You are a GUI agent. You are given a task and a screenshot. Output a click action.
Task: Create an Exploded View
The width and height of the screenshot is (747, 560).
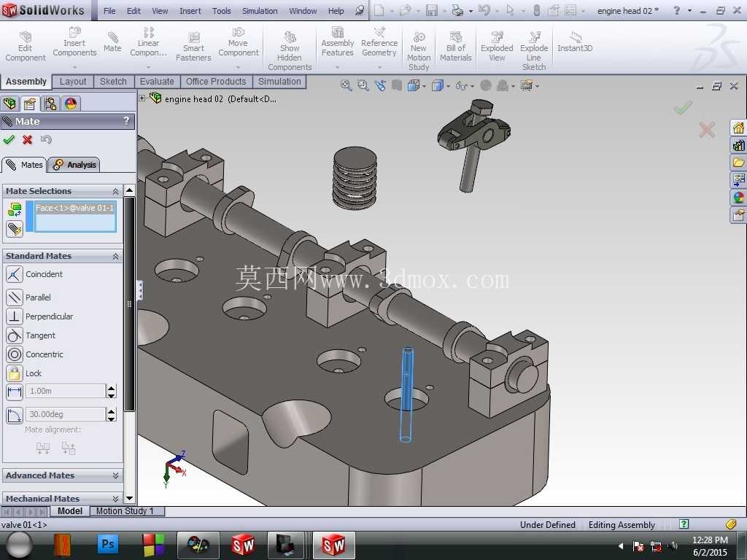click(x=497, y=47)
